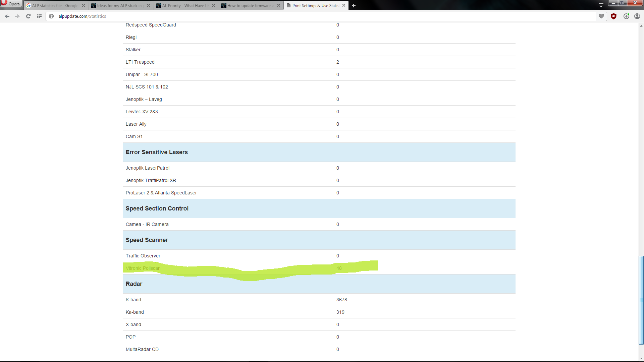Screen dimensions: 644x362
Task: Open the user profile icon
Action: tap(637, 16)
